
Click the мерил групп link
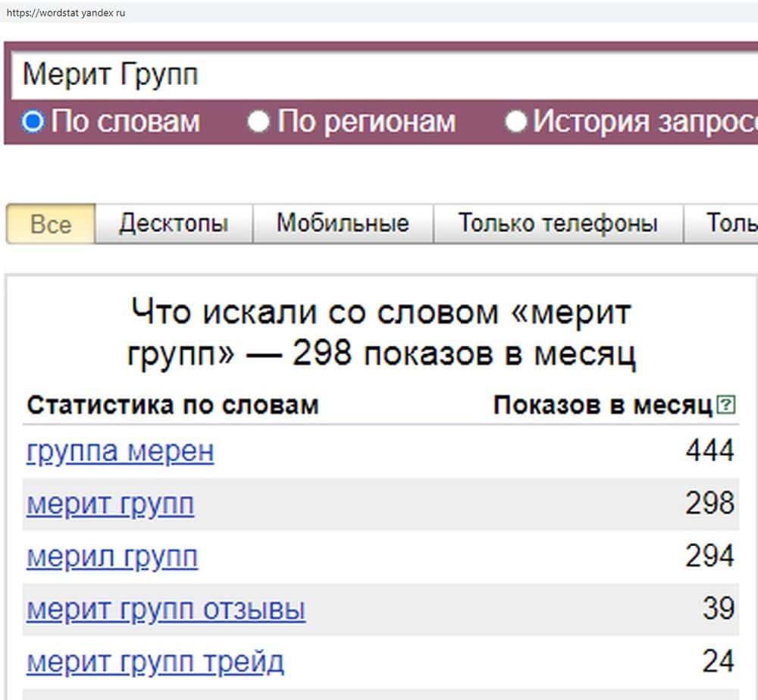tap(112, 558)
